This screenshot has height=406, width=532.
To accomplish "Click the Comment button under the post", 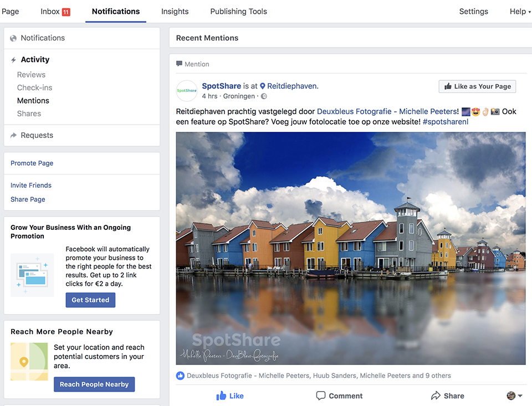I will click(x=339, y=396).
